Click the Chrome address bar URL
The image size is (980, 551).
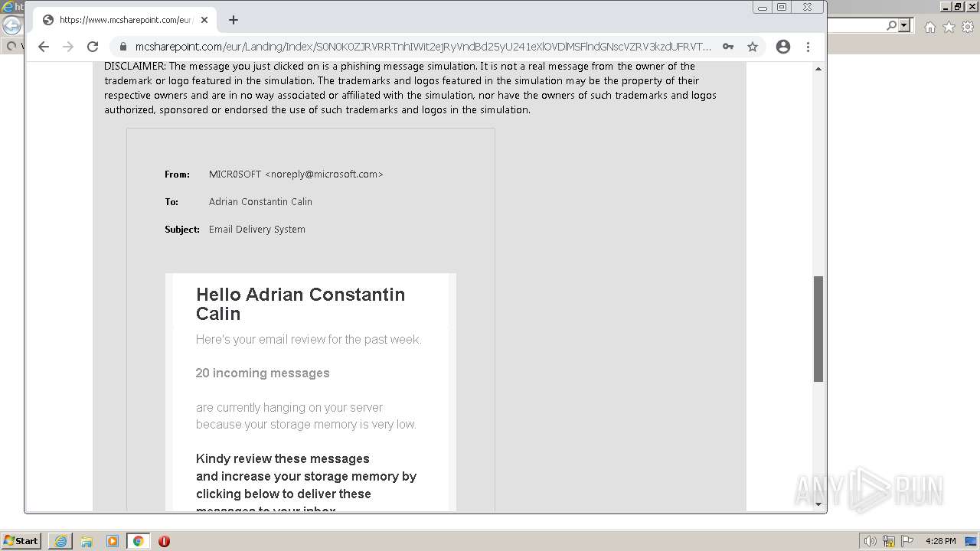click(423, 47)
